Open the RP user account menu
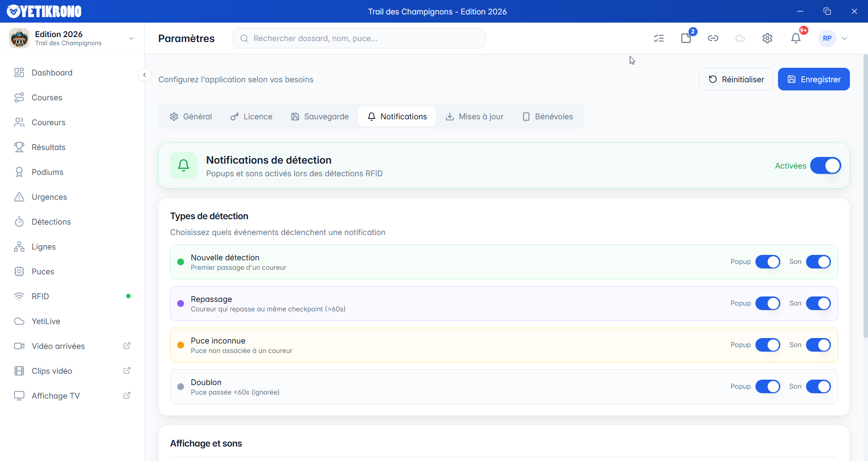This screenshot has height=461, width=868. [x=833, y=38]
